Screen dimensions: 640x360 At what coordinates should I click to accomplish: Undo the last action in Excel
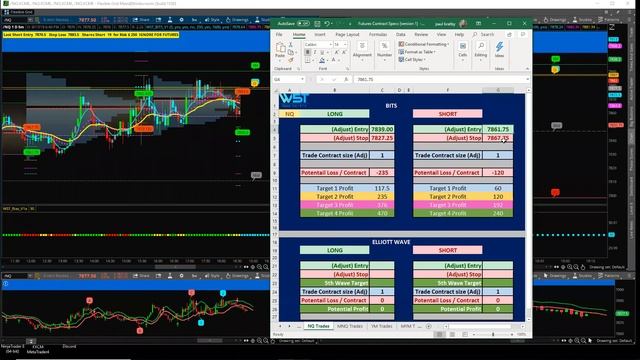point(327,24)
